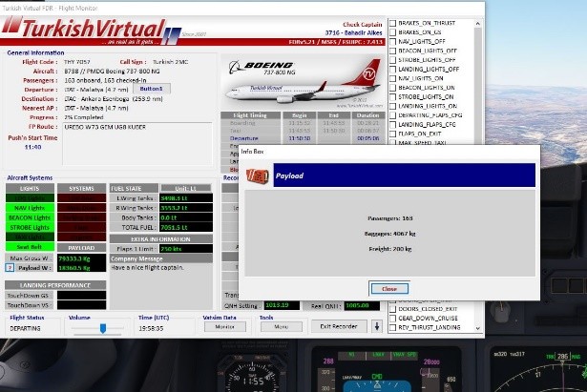The height and width of the screenshot is (392, 587).
Task: Adjust the Volume slider thumb
Action: (103, 328)
